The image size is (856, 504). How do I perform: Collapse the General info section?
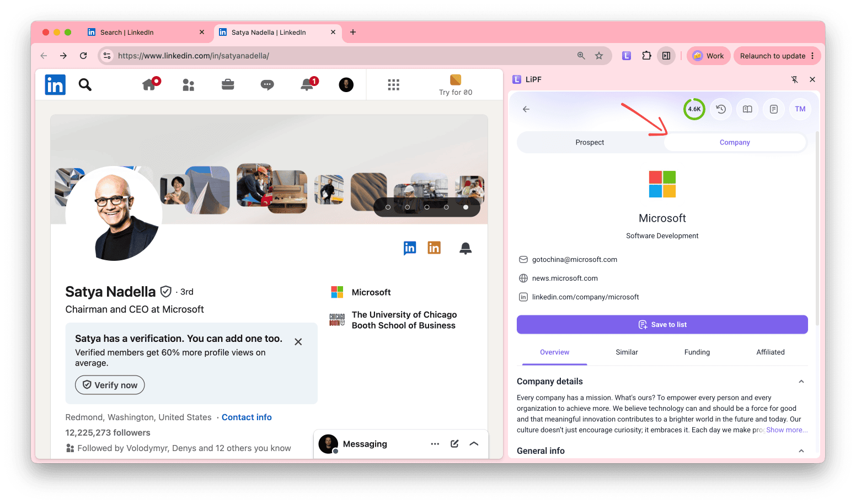(801, 451)
